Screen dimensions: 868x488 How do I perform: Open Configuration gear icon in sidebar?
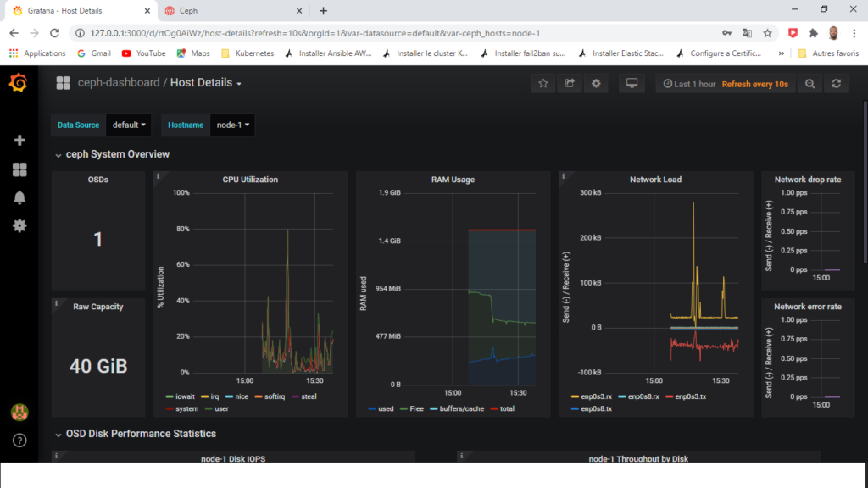click(x=19, y=225)
